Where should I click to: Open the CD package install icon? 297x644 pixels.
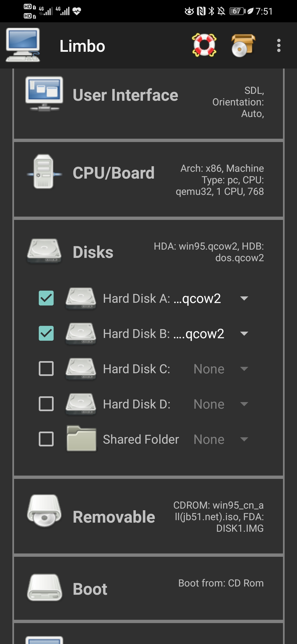point(243,45)
